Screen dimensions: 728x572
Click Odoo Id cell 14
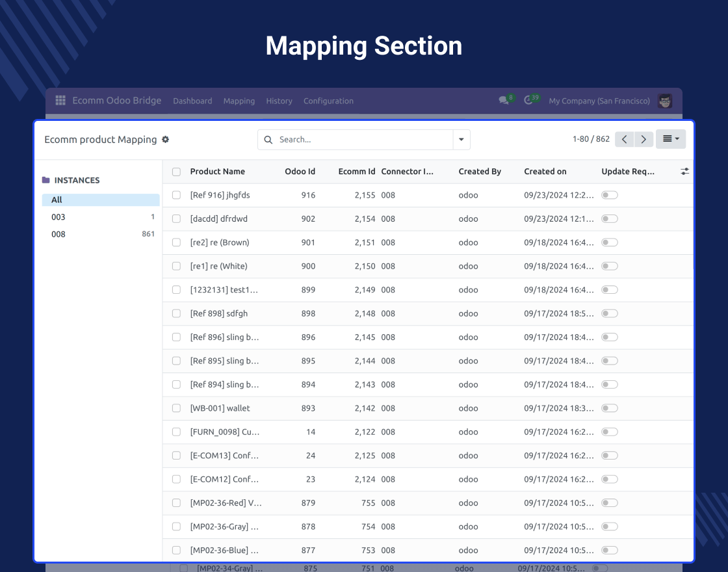(x=311, y=432)
